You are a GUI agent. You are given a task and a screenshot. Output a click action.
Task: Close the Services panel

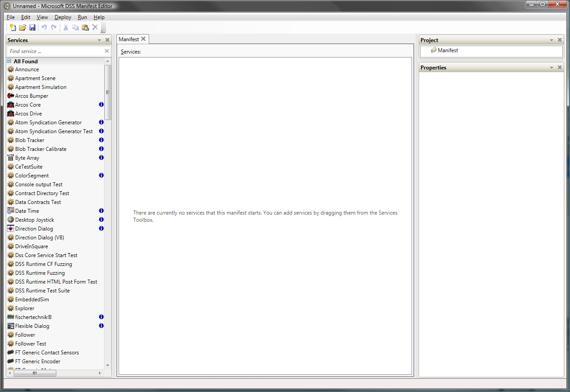coord(107,40)
